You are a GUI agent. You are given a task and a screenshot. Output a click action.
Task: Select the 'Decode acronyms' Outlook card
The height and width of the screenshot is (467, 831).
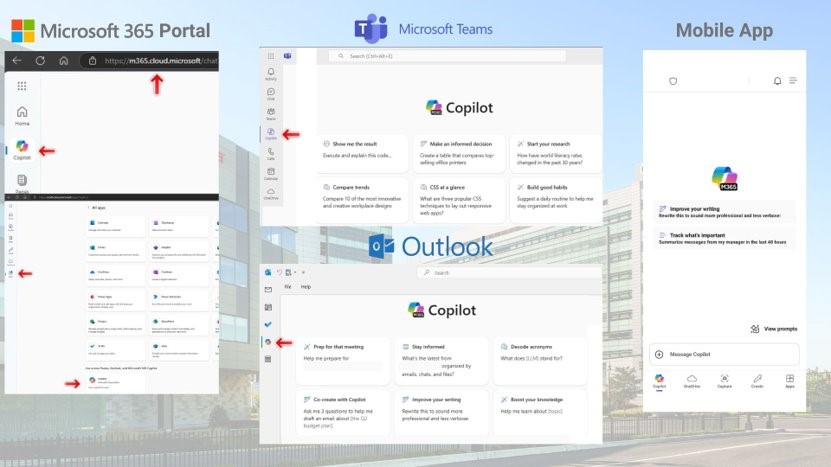(x=540, y=360)
